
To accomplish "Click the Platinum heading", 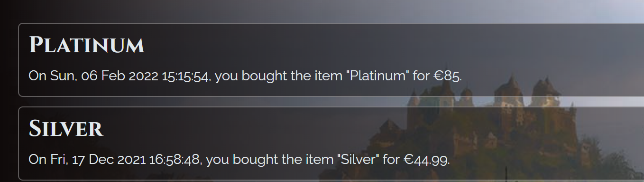I will [x=87, y=46].
